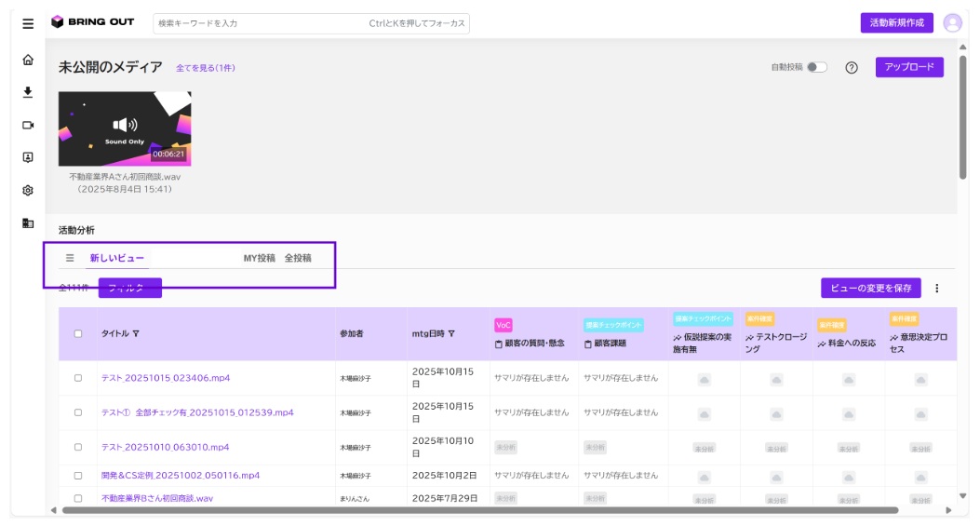Open the video camera icon in sidebar
The width and height of the screenshot is (980, 526).
[x=28, y=125]
